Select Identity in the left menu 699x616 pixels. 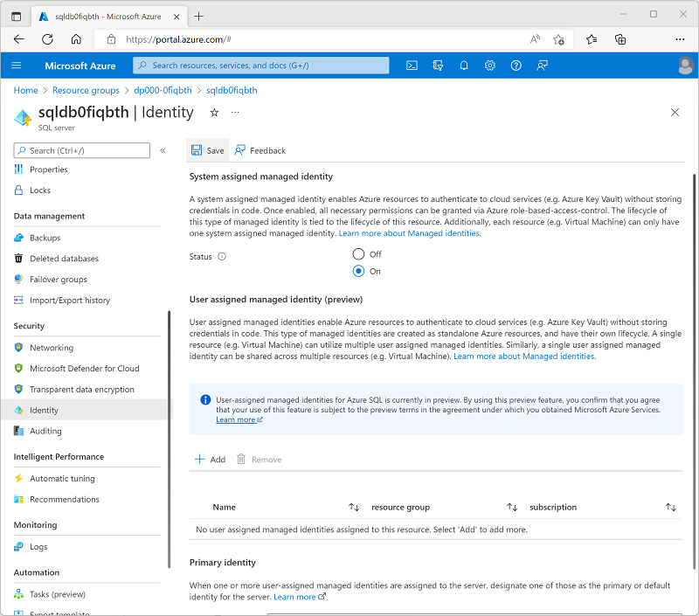tap(85, 410)
